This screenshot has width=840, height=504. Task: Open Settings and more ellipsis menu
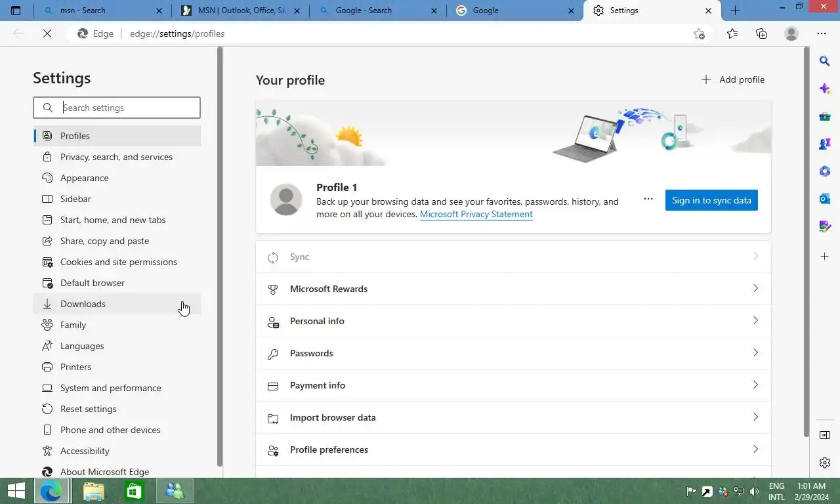[822, 33]
